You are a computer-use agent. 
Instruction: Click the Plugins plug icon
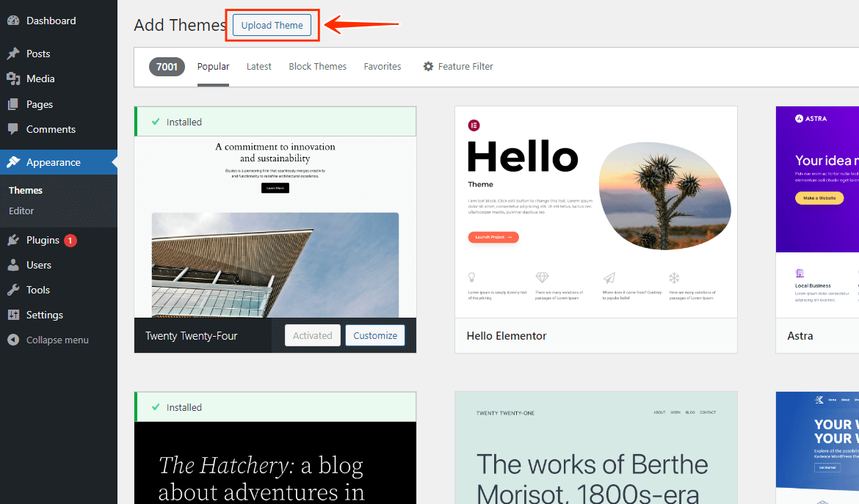14,240
